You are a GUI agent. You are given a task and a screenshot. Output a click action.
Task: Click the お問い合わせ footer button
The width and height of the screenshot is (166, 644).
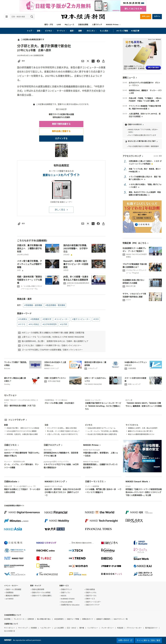tap(125, 640)
